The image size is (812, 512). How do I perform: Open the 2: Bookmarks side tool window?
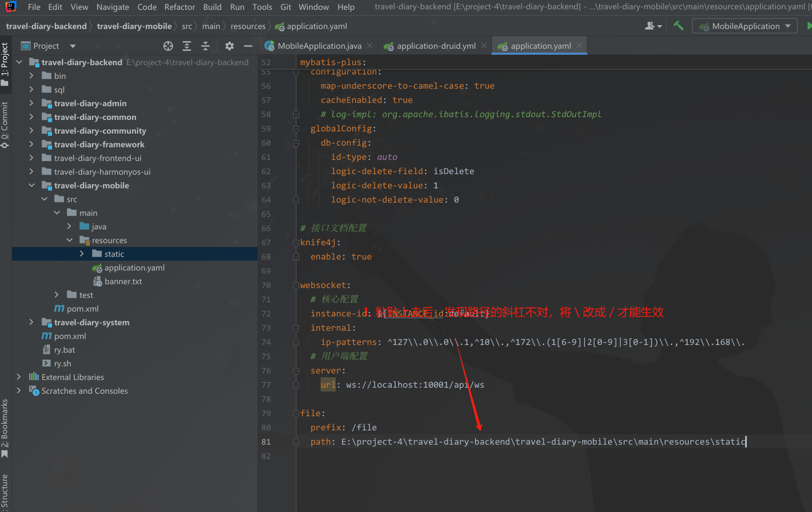coord(5,428)
